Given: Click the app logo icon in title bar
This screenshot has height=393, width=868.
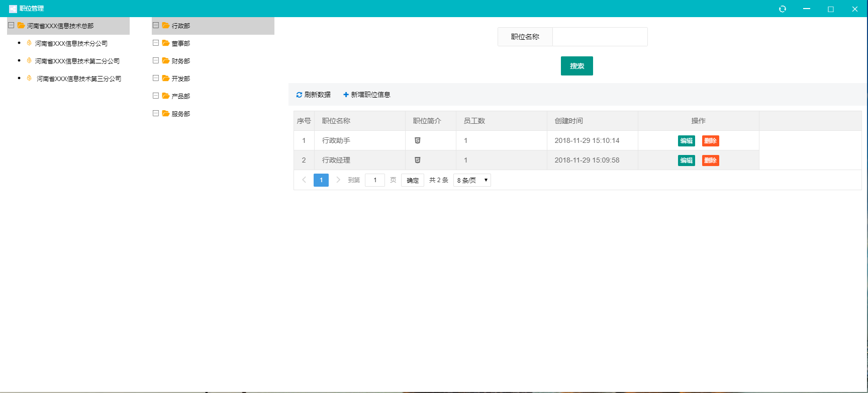Looking at the screenshot, I should (13, 9).
